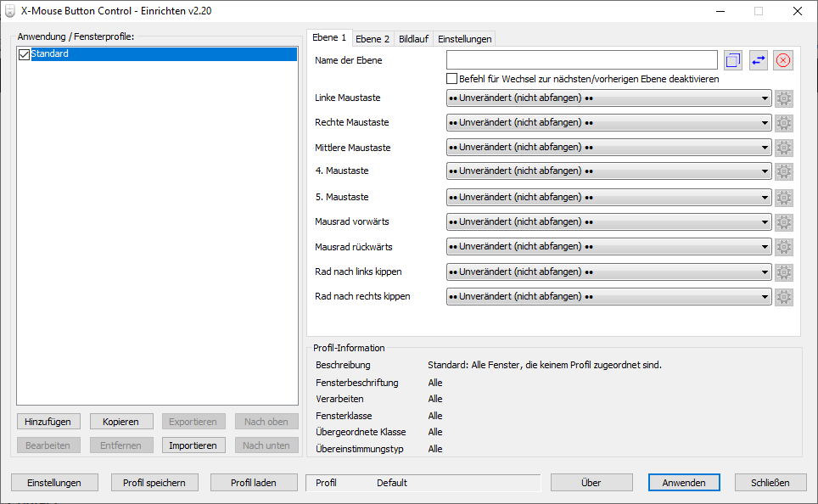The image size is (818, 504).
Task: Open gear settings for 4. Maustaste
Action: 783,171
